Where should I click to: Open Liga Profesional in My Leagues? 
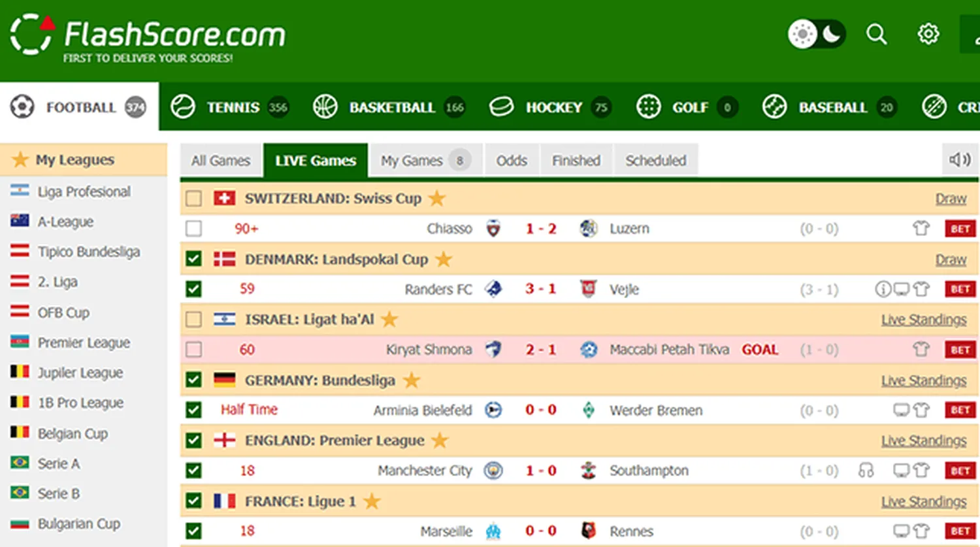tap(84, 191)
